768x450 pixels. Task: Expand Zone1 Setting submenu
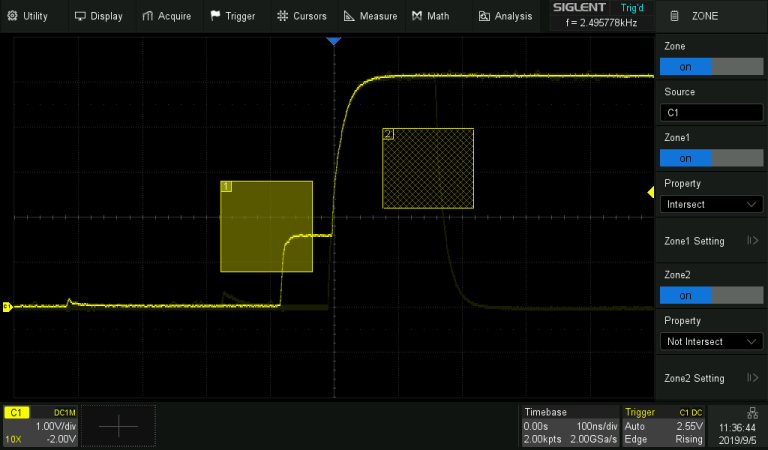(x=711, y=241)
